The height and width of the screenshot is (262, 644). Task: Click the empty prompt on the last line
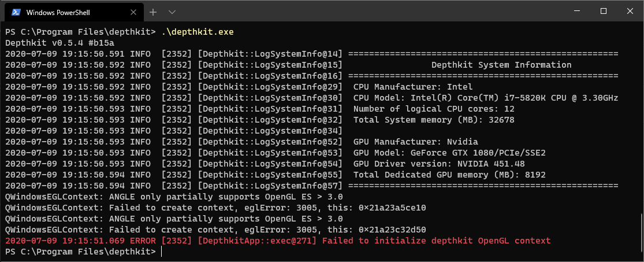click(162, 252)
